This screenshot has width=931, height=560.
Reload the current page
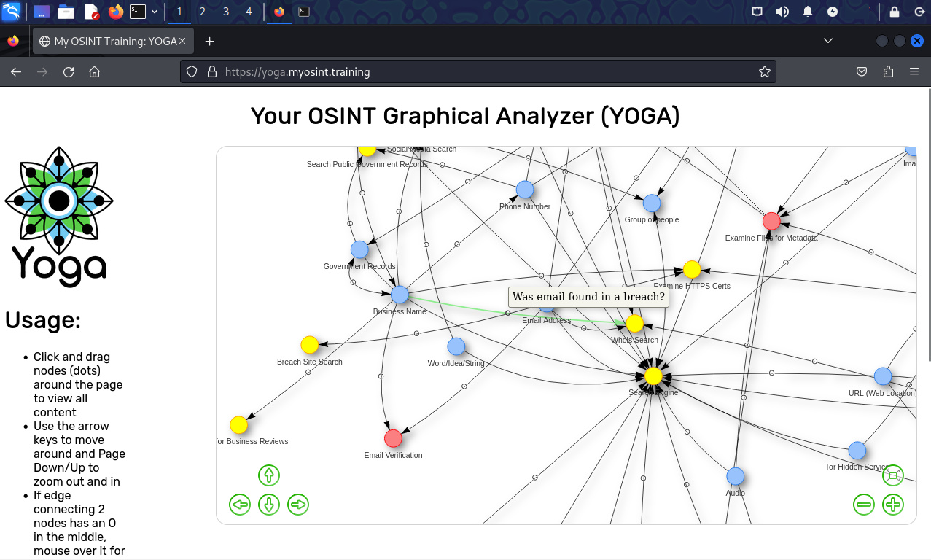(x=69, y=71)
